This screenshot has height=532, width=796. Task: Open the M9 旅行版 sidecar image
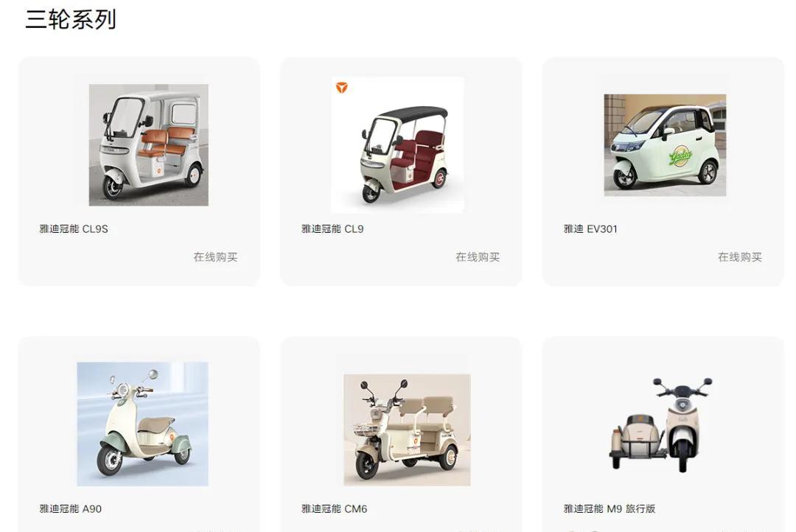point(660,424)
